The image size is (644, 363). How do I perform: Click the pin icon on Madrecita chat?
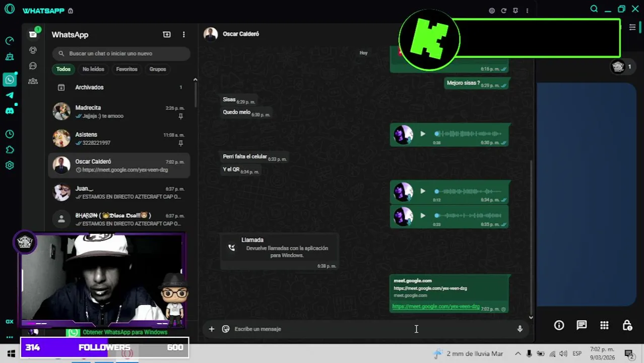tap(181, 116)
